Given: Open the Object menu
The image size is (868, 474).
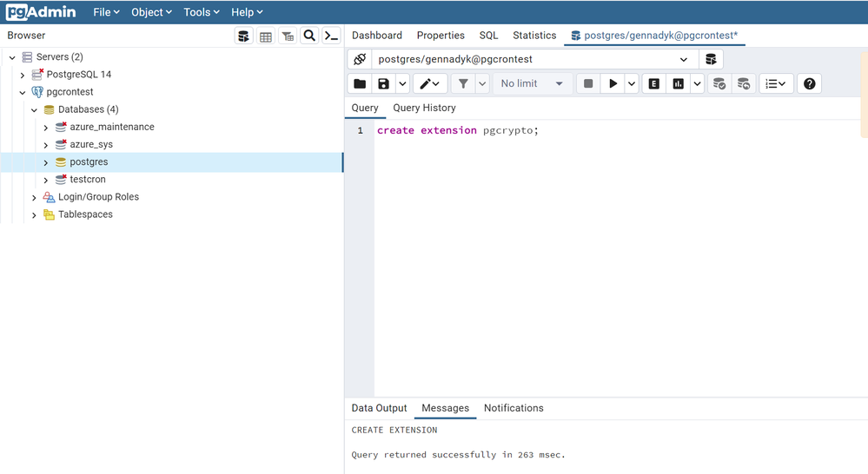Looking at the screenshot, I should point(151,12).
